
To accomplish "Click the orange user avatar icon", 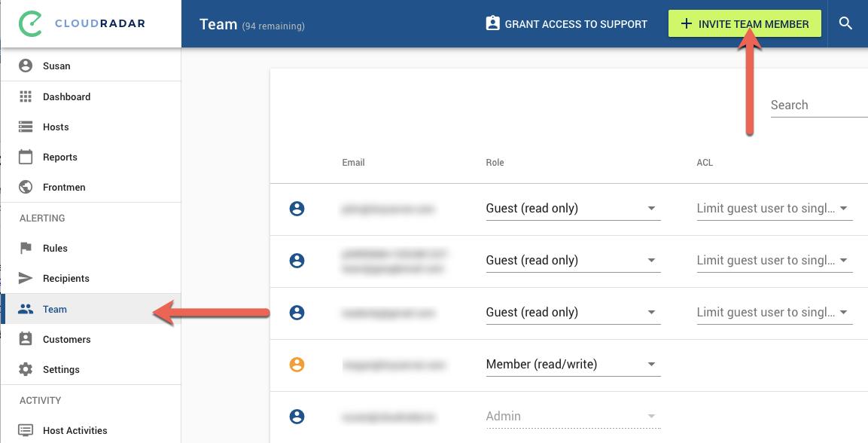I will pos(297,365).
